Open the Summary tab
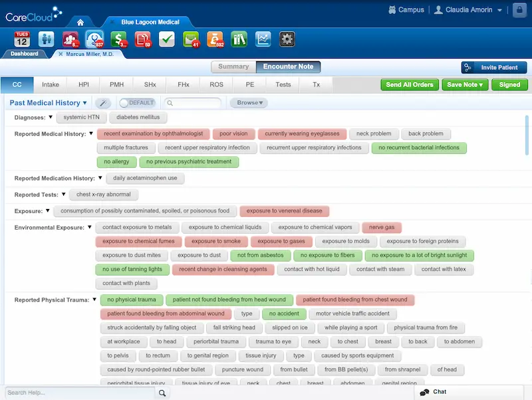 click(x=233, y=67)
